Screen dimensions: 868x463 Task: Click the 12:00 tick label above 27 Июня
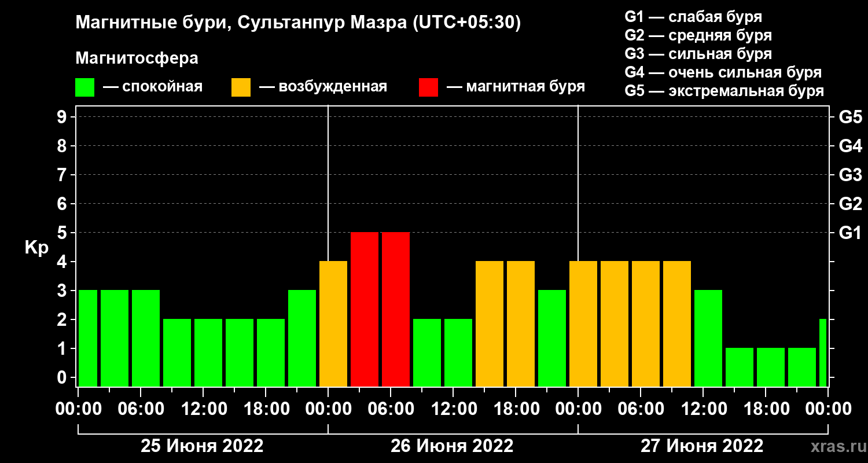(x=703, y=409)
